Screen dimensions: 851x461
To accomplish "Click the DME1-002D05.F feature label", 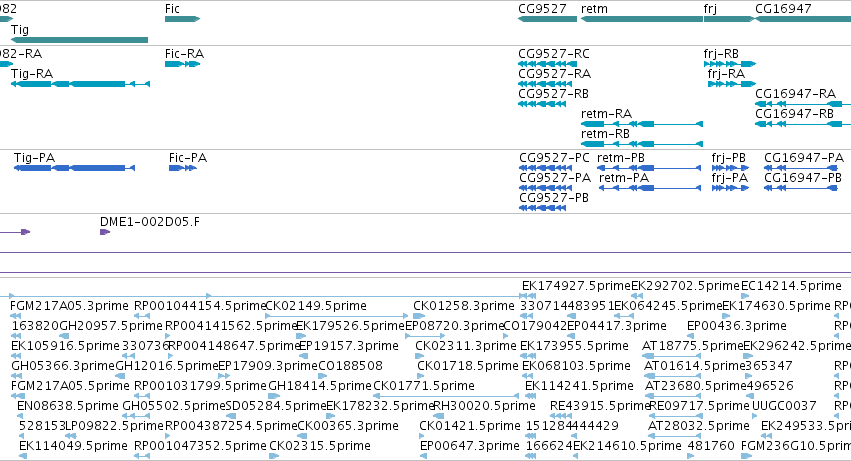I will tap(150, 222).
